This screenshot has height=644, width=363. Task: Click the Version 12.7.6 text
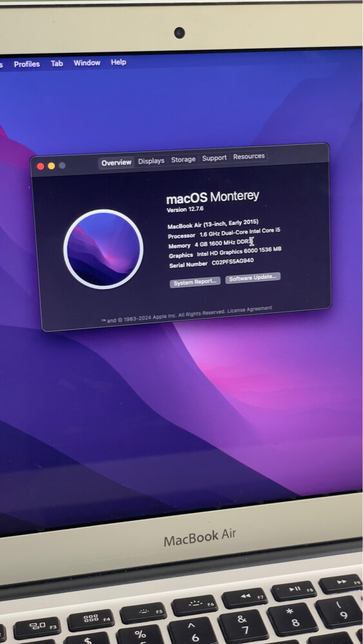(185, 209)
